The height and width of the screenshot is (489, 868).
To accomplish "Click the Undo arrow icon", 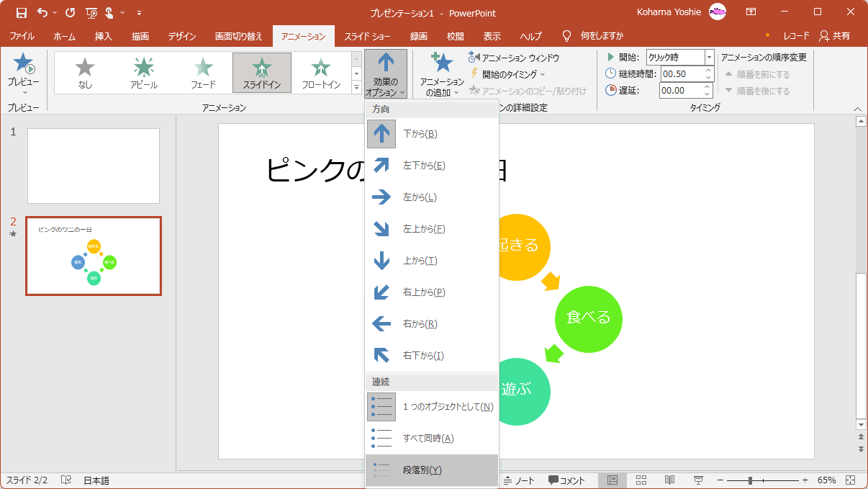I will click(x=42, y=12).
